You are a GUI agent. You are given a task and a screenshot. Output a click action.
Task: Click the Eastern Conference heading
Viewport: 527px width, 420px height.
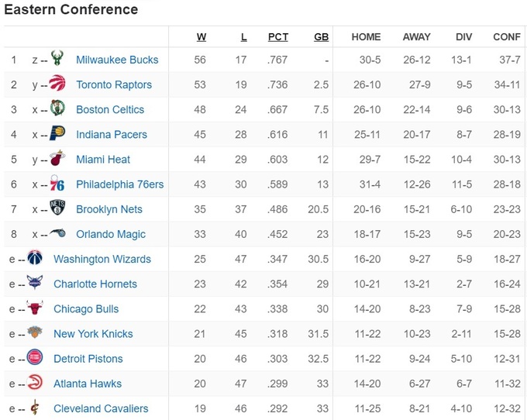(x=71, y=10)
